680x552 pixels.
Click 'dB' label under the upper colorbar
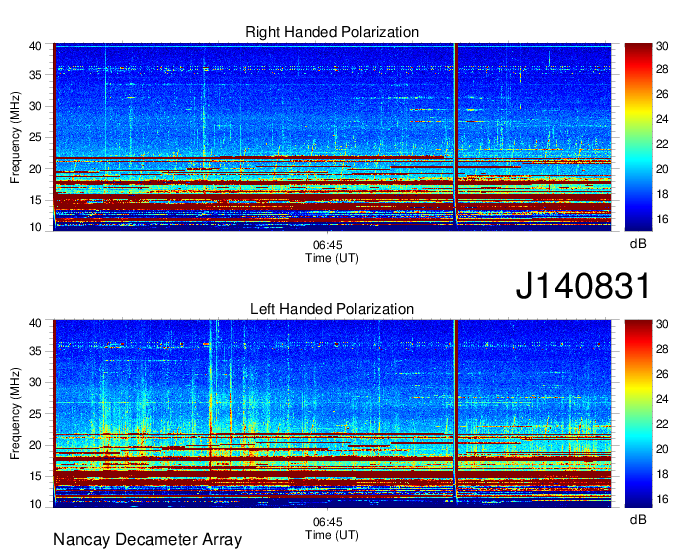click(638, 244)
